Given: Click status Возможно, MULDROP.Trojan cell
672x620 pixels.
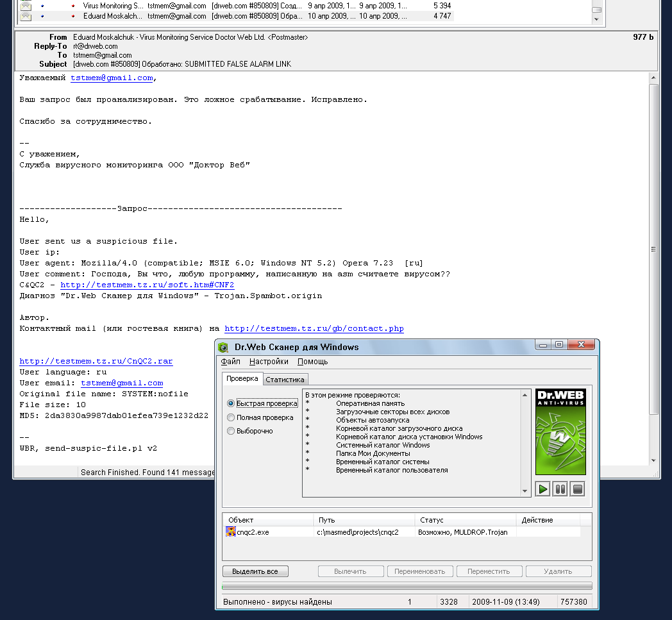Looking at the screenshot, I should point(463,532).
